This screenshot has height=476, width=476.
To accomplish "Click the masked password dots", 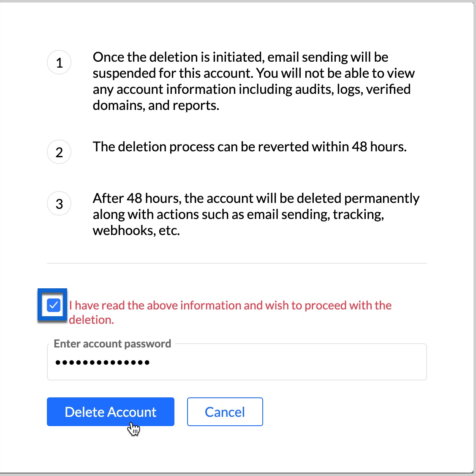I will click(102, 363).
